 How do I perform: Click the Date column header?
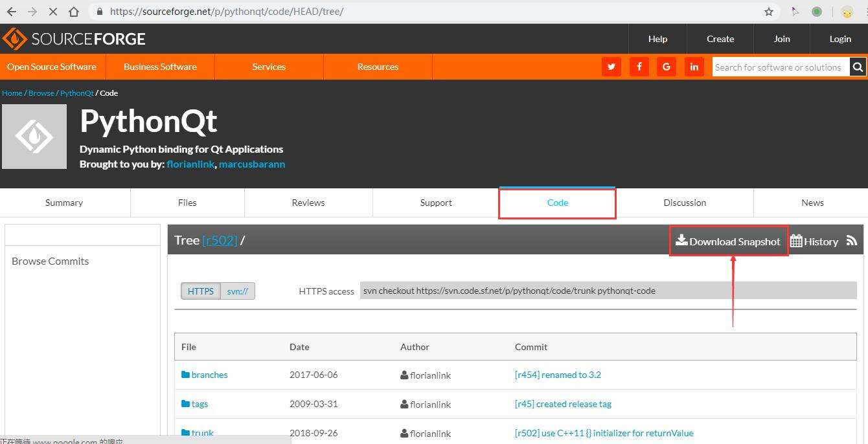pos(299,347)
